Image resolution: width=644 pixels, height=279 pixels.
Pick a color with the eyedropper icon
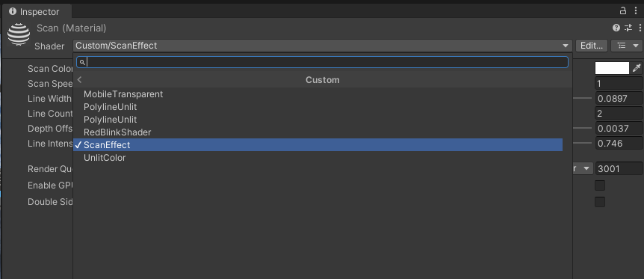click(x=637, y=68)
